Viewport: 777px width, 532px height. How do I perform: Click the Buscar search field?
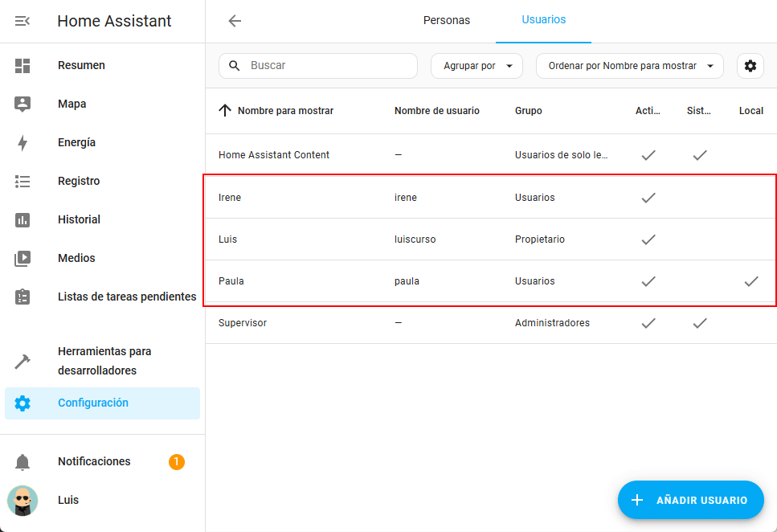(329, 66)
